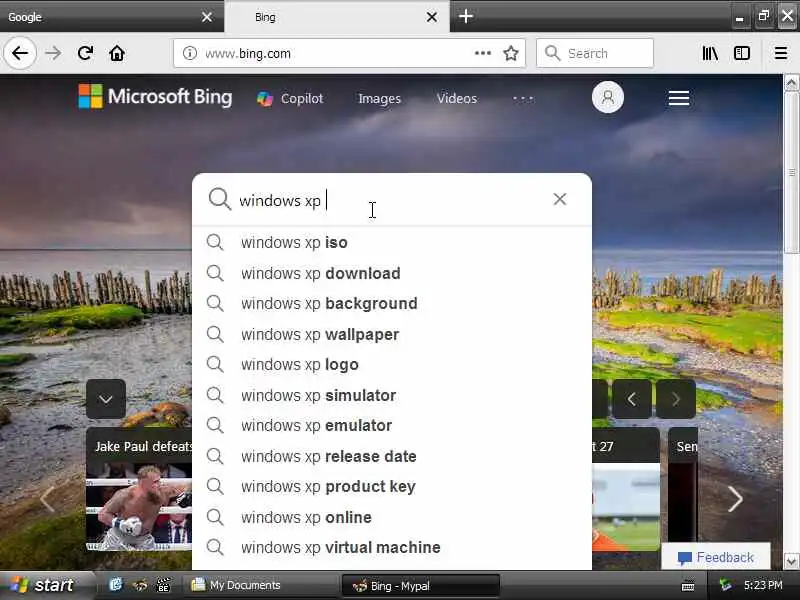Choose suggestion windows xp wallpaper
This screenshot has width=800, height=600.
[x=392, y=334]
